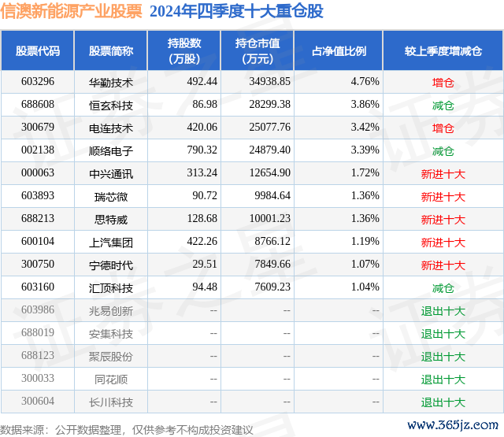Select stock code 688213
Screen dimensions: 504x437
(38, 219)
